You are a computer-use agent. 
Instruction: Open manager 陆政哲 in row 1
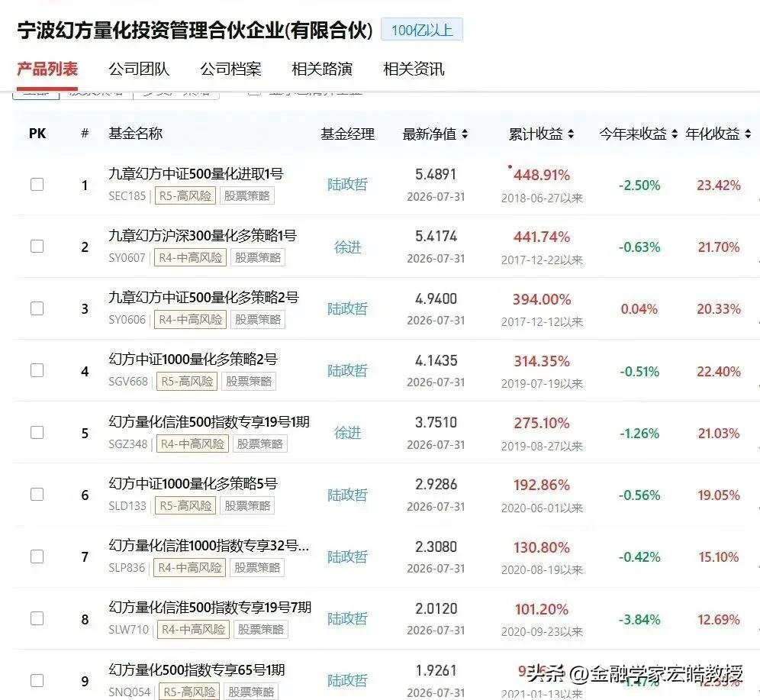[347, 185]
